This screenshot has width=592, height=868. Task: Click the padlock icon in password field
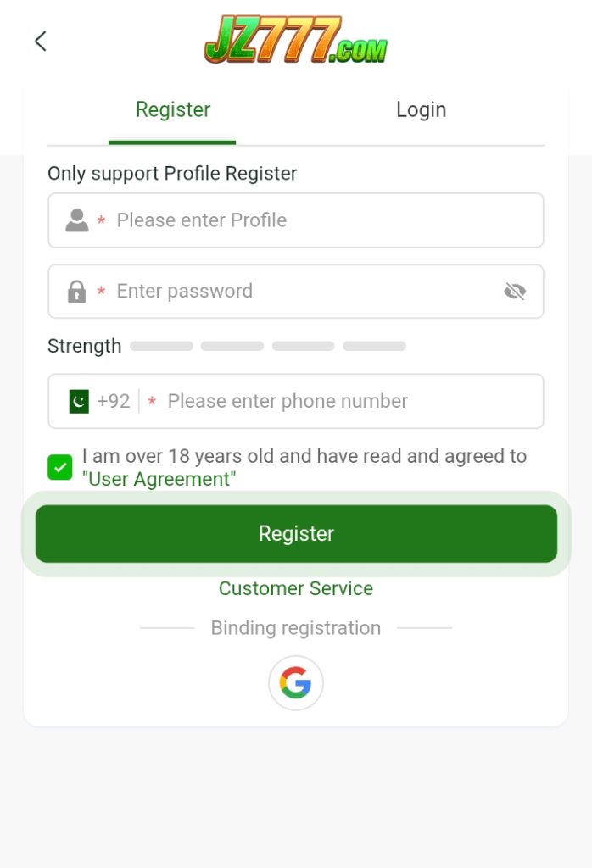[77, 291]
